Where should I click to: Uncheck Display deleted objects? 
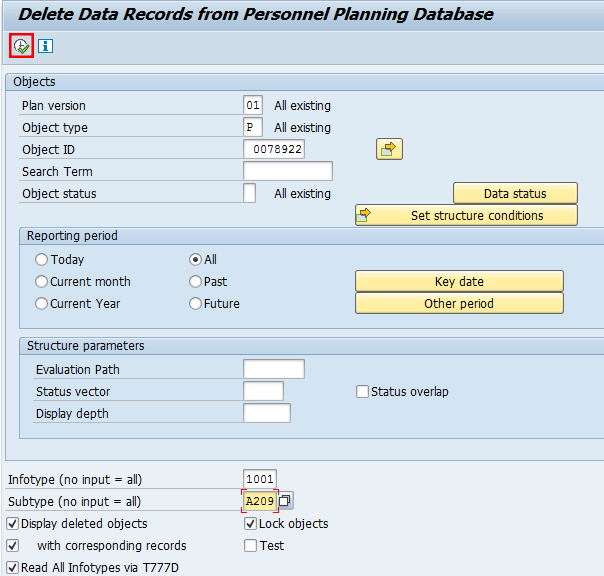(x=13, y=524)
